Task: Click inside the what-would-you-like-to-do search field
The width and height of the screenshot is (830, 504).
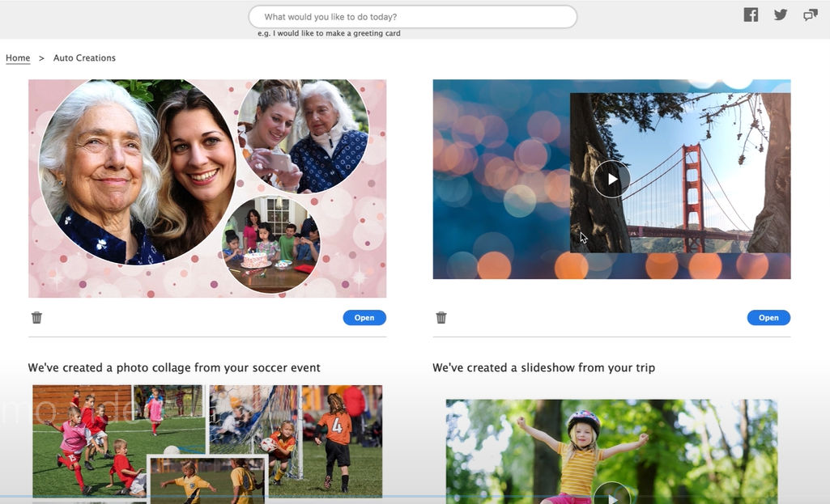Action: click(x=413, y=16)
